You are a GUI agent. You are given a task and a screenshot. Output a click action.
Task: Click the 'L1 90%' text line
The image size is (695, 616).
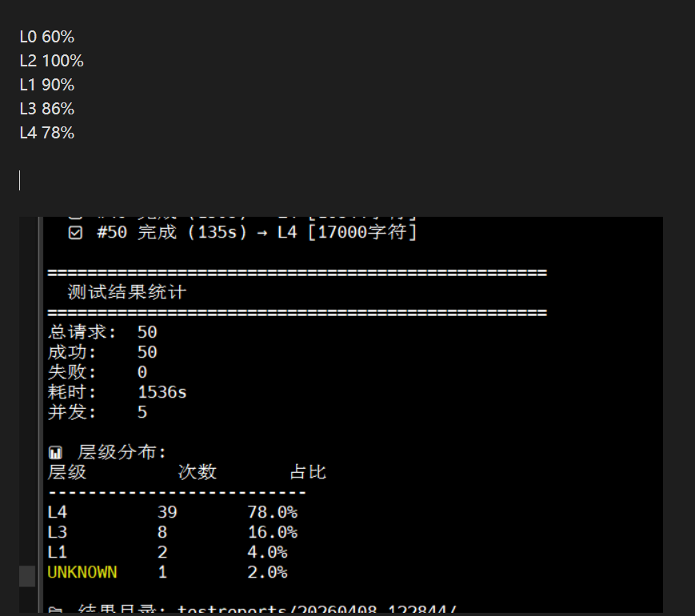point(47,85)
